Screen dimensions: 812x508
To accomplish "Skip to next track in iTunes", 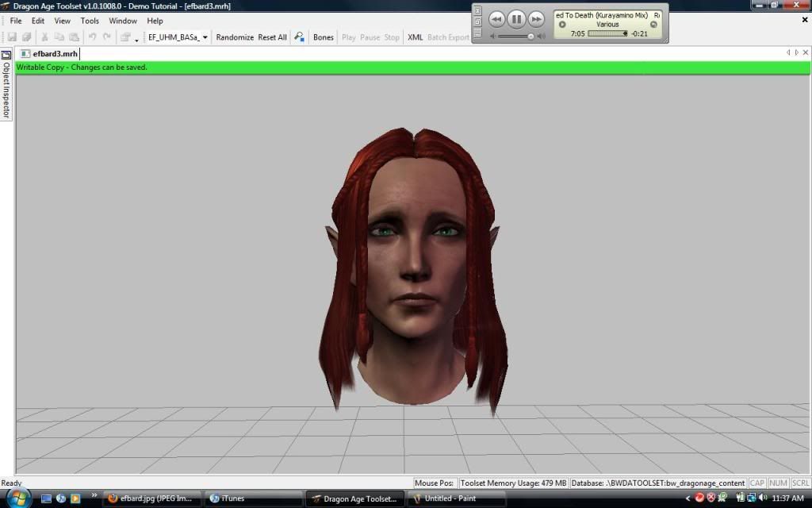I will point(537,18).
